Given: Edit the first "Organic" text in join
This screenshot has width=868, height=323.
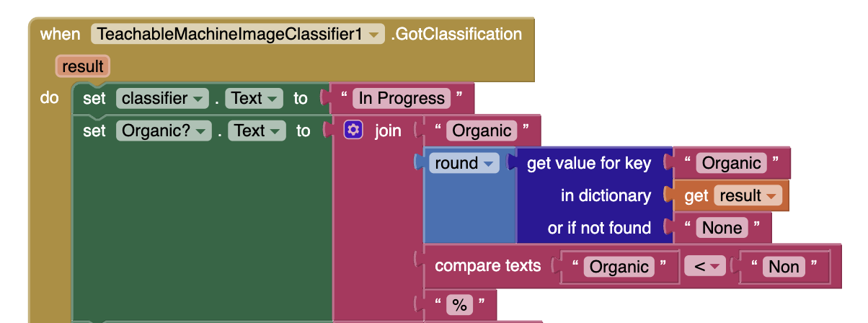Looking at the screenshot, I should pos(482,131).
